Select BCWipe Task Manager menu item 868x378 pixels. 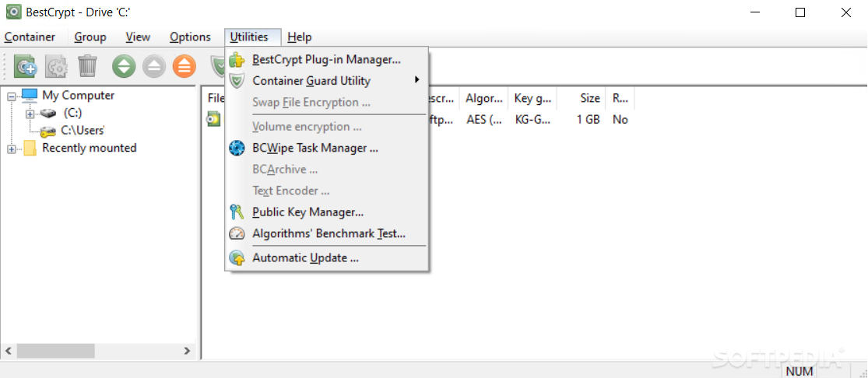[x=327, y=149]
